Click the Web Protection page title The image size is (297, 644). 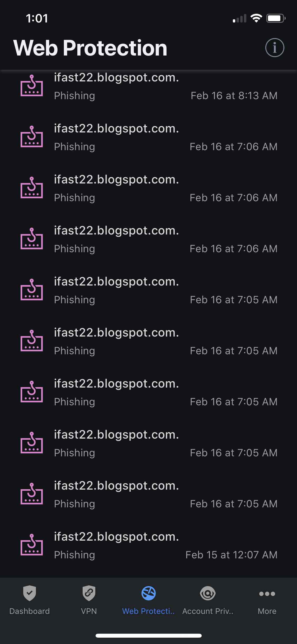pyautogui.click(x=90, y=48)
